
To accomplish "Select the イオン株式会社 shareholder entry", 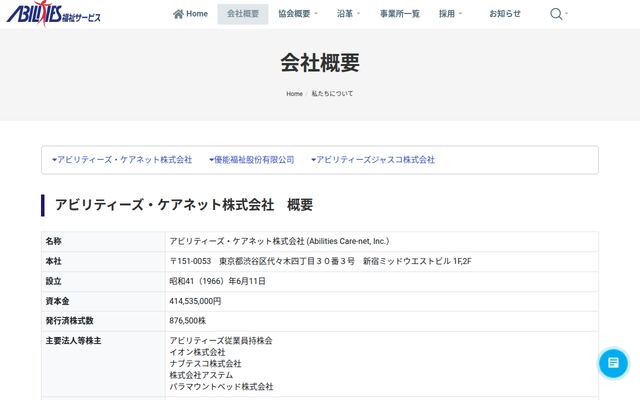I will coord(198,352).
